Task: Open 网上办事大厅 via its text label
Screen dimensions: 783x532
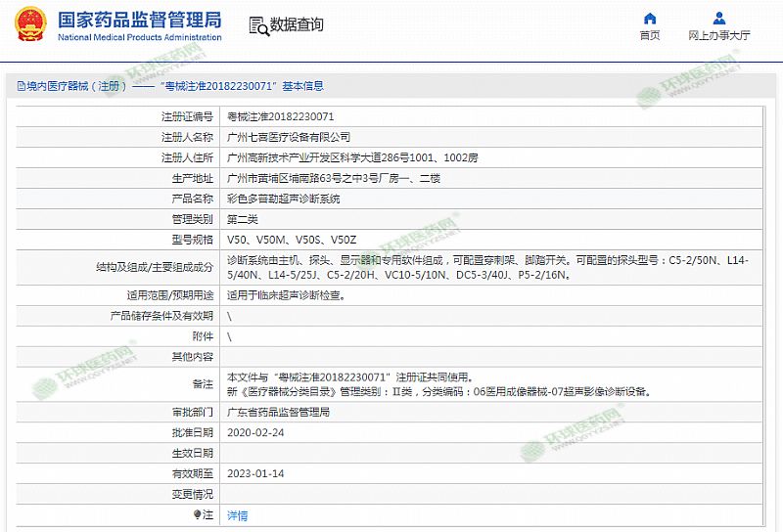Action: click(x=719, y=35)
